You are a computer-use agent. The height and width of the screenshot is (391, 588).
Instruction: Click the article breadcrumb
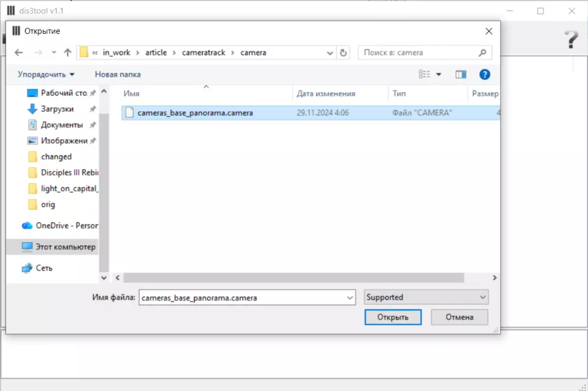coord(156,53)
